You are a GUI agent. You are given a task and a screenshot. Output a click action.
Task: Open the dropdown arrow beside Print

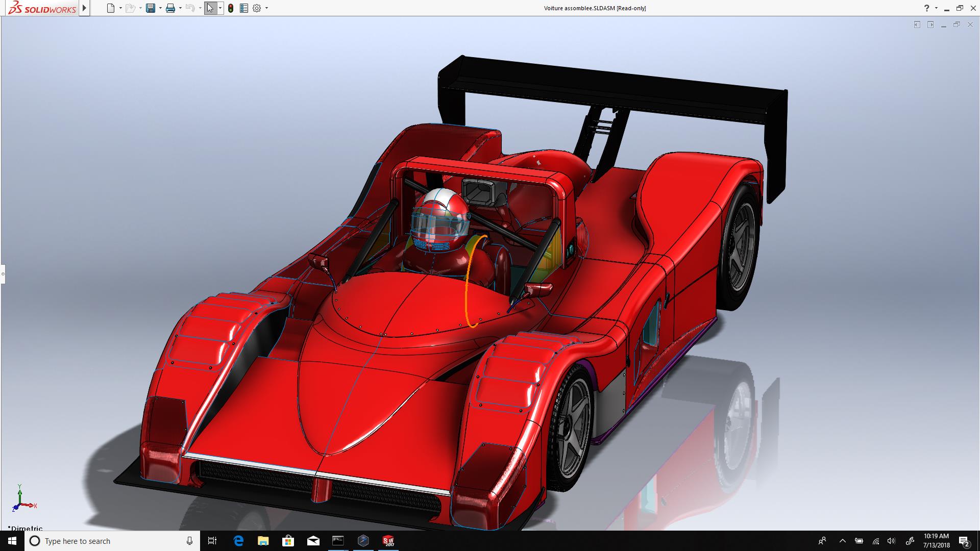tap(180, 8)
